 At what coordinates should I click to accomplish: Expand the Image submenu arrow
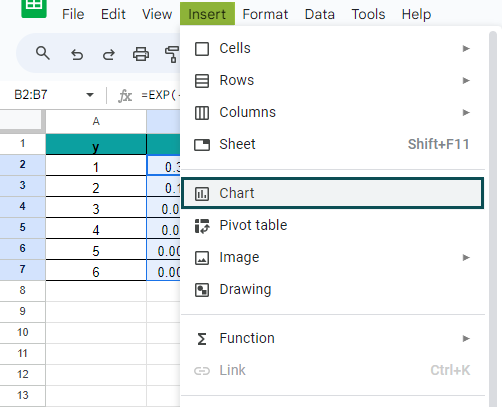coord(466,258)
